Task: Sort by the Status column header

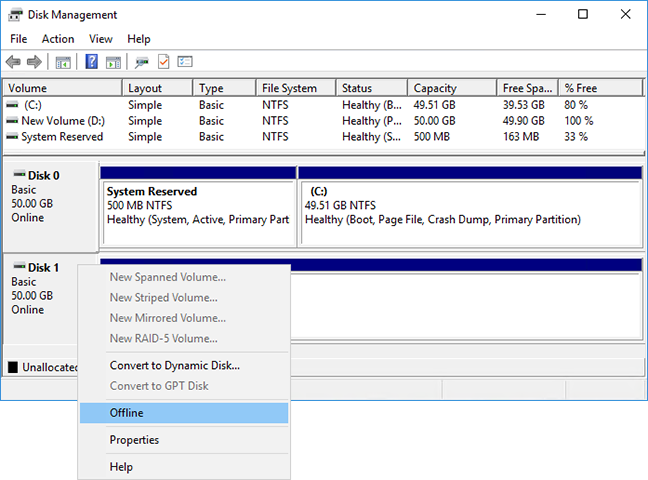Action: point(372,88)
